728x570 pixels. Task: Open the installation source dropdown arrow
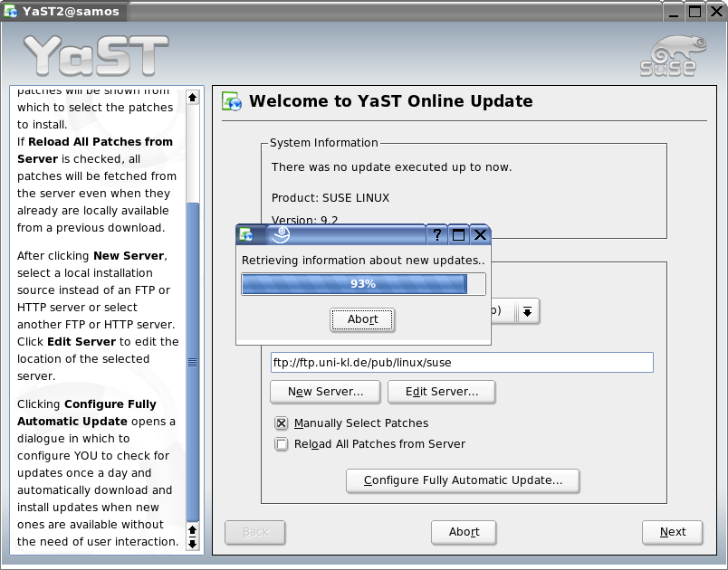pos(527,311)
